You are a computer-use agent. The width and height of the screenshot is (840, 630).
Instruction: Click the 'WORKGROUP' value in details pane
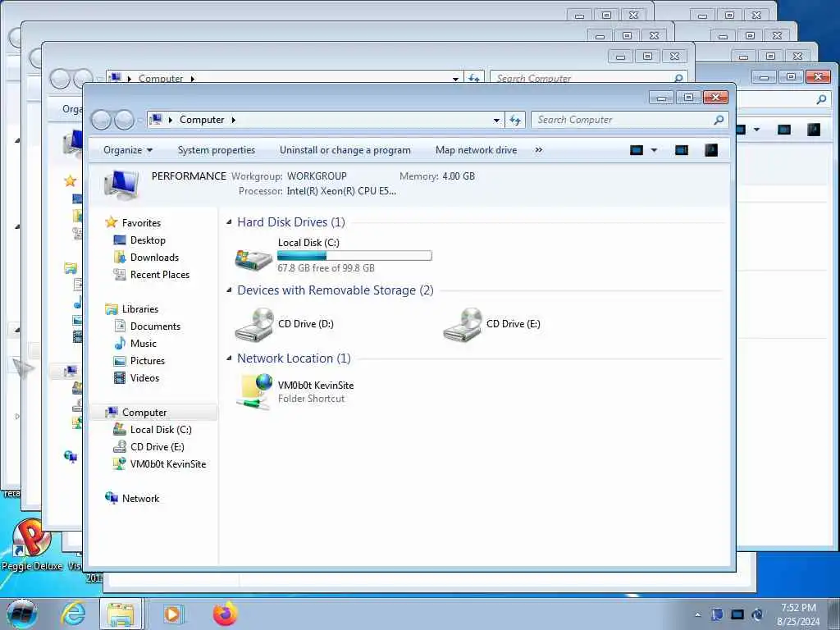click(x=317, y=176)
